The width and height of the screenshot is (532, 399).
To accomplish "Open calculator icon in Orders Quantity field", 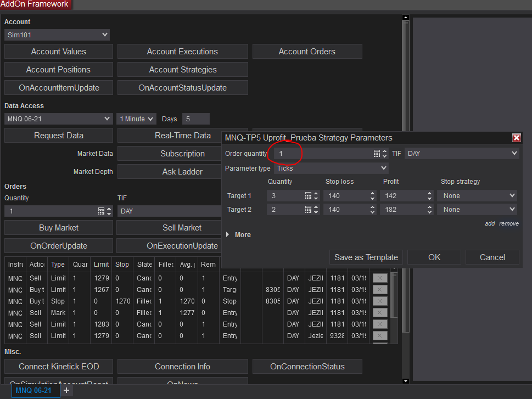I will (x=101, y=211).
